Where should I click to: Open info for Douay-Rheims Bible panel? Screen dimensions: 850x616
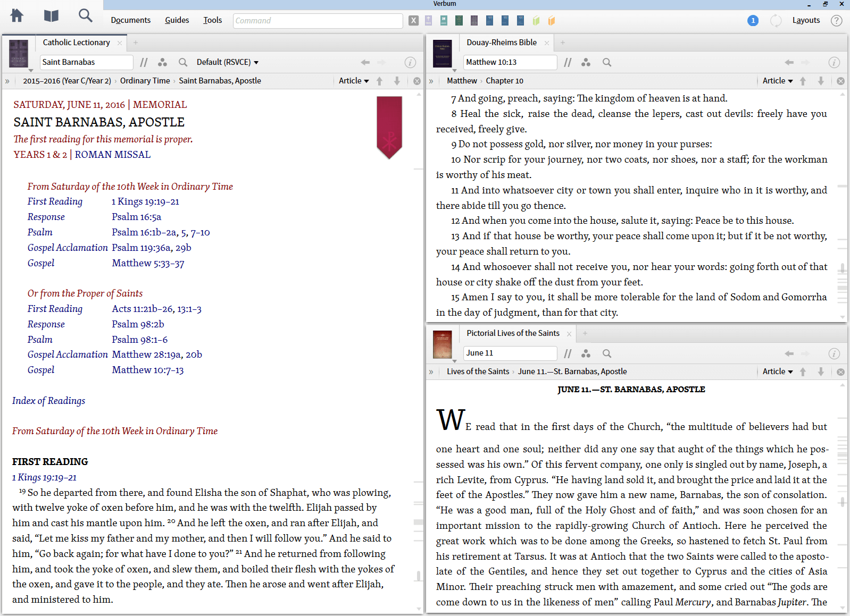click(x=834, y=63)
